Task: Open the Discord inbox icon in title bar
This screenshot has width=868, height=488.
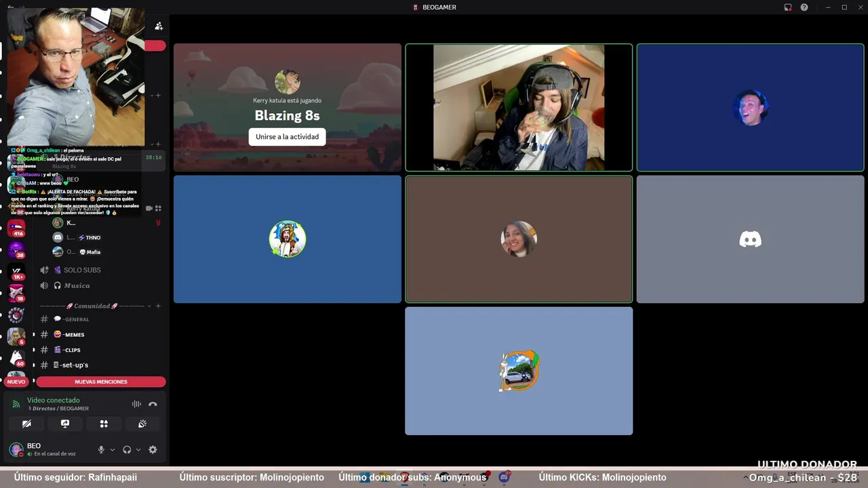Action: pos(788,7)
